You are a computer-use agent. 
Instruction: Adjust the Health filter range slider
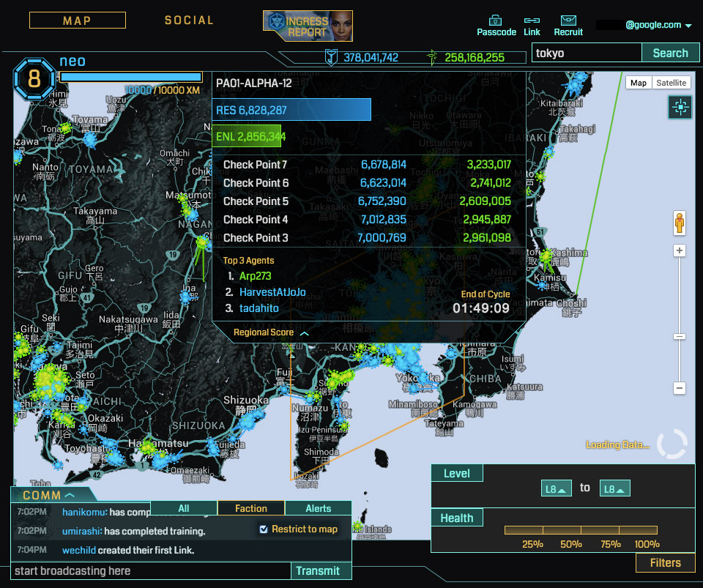[581, 530]
